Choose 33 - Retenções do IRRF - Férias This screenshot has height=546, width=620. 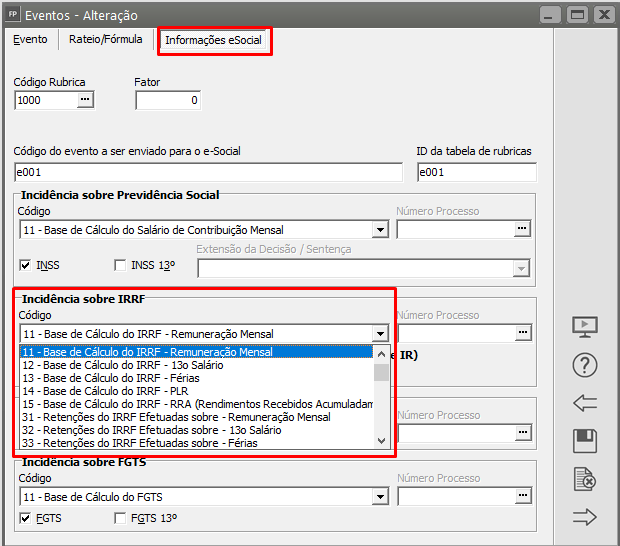point(197,443)
